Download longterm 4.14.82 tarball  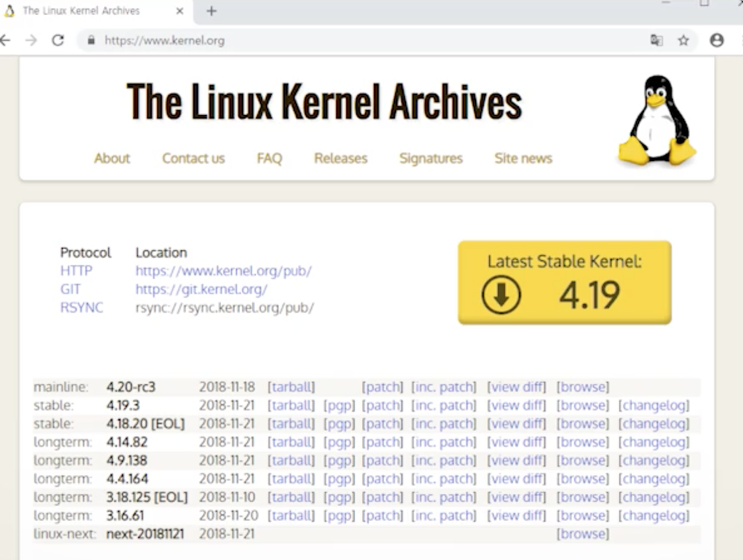[x=291, y=442]
